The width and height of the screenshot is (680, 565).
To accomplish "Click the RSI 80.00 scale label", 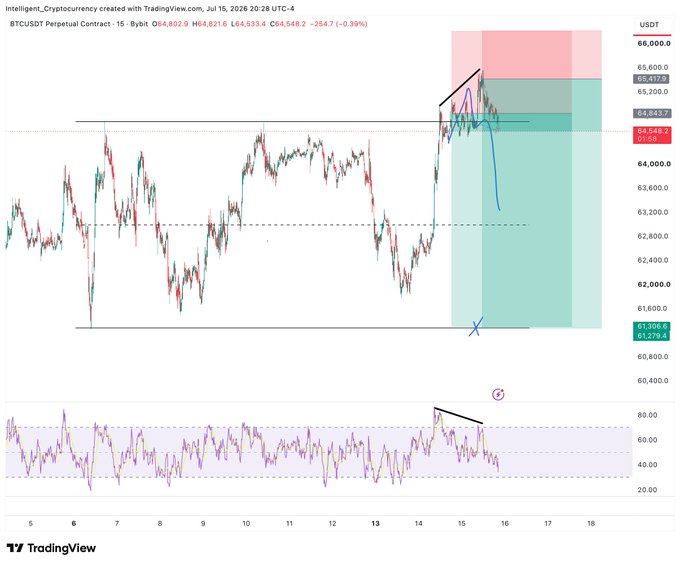I will click(647, 415).
